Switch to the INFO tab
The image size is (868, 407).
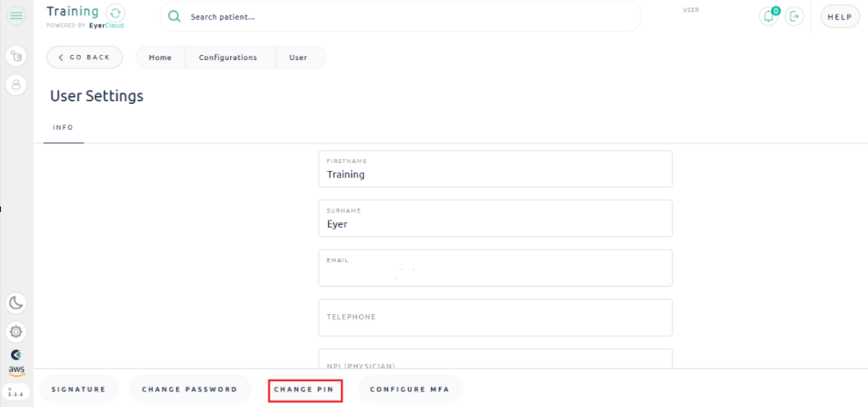[x=64, y=128]
